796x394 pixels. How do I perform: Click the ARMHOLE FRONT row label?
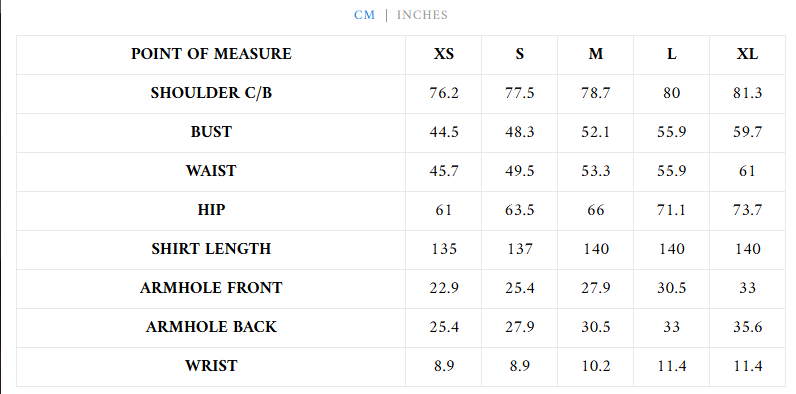[x=211, y=288]
